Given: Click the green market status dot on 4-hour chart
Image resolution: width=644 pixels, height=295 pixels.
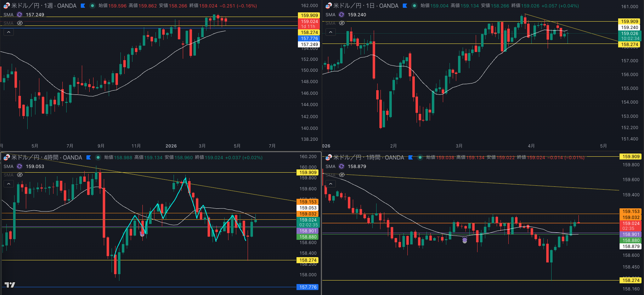Looking at the screenshot, I should (x=98, y=157).
